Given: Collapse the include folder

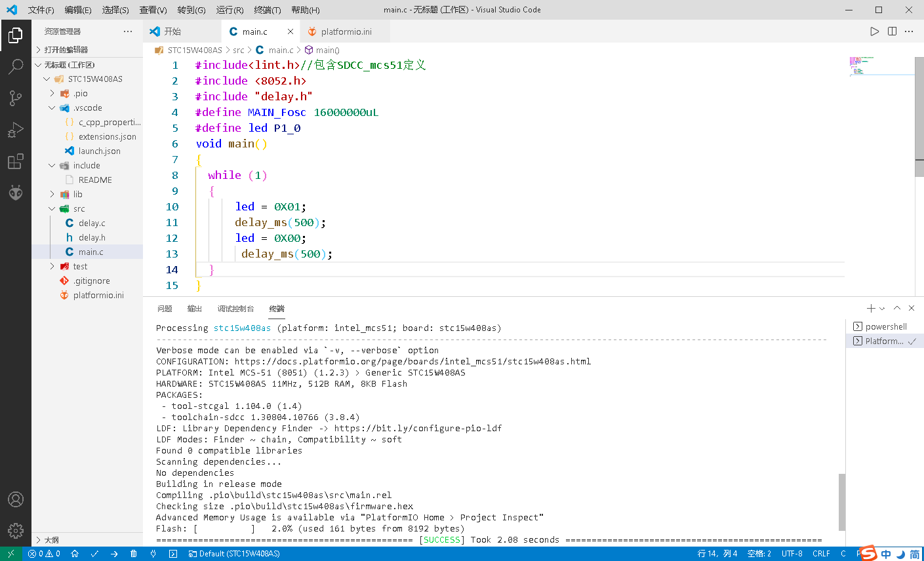Looking at the screenshot, I should [87, 166].
